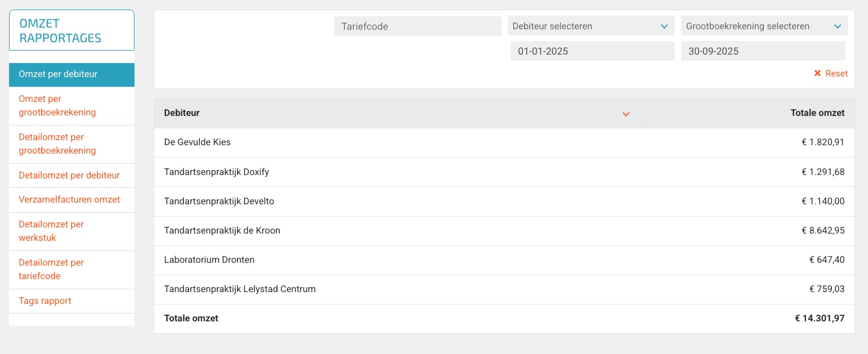
Task: Select the Laboratorium Dronten row
Action: [x=209, y=260]
